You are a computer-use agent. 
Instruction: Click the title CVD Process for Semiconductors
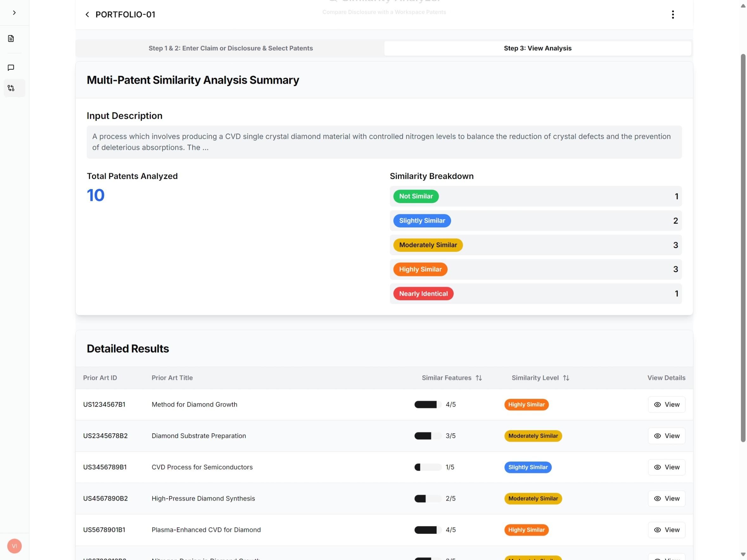point(202,467)
